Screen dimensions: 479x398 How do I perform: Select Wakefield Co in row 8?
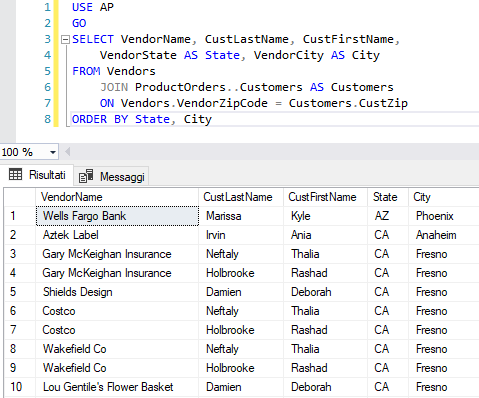point(117,349)
